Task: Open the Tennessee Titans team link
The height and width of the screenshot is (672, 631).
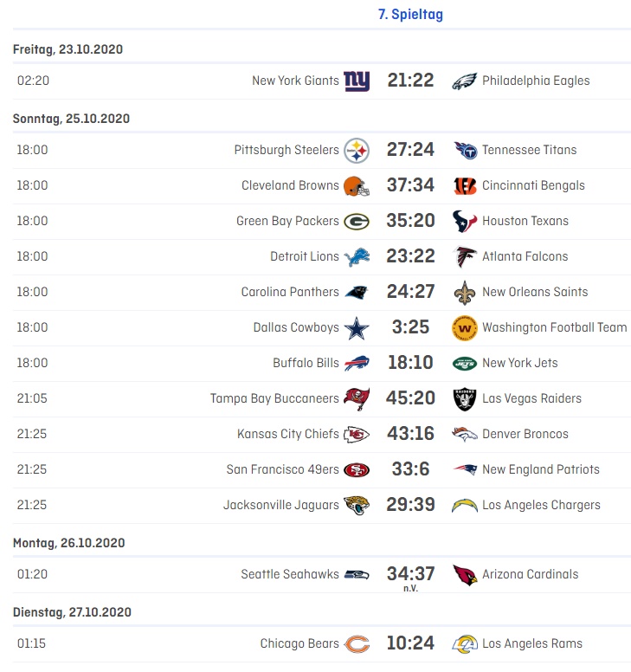Action: 529,150
